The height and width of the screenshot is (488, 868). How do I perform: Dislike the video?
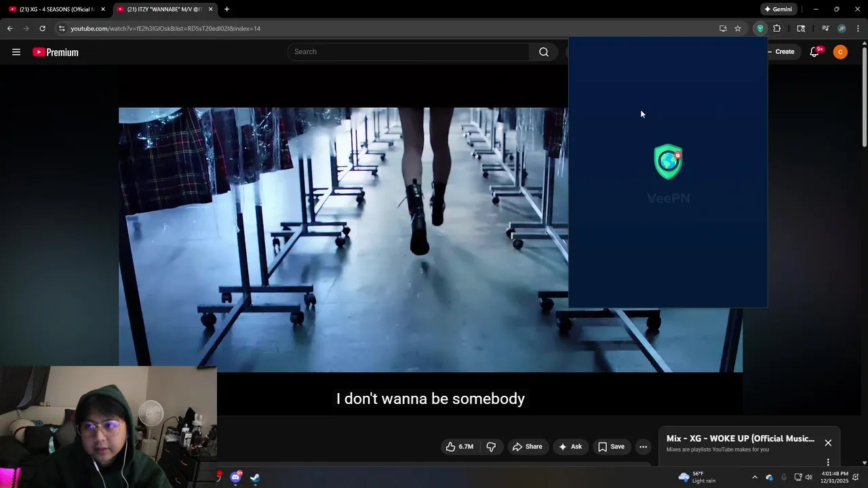click(491, 447)
